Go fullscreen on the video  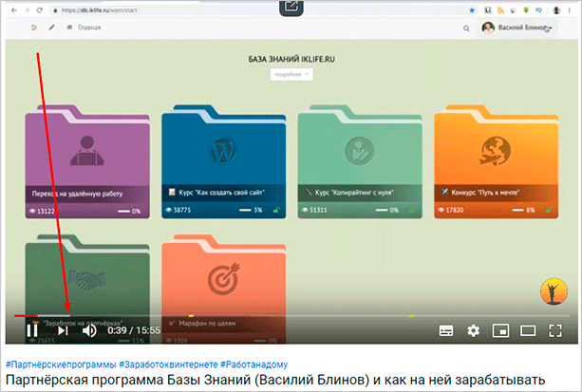coord(554,330)
